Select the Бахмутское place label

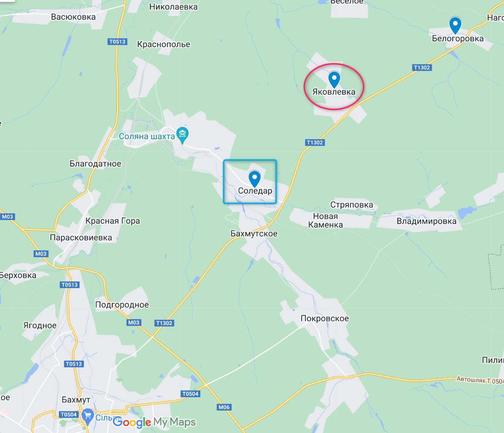point(254,234)
